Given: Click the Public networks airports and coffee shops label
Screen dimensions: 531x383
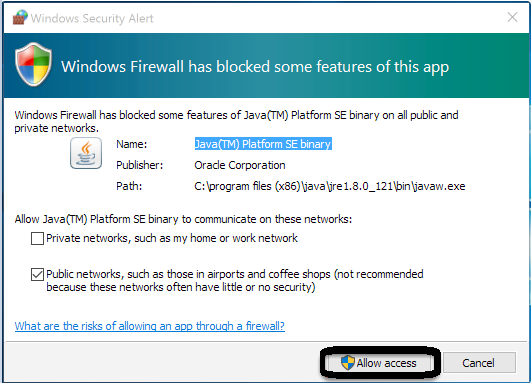Looking at the screenshot, I should click(235, 281).
